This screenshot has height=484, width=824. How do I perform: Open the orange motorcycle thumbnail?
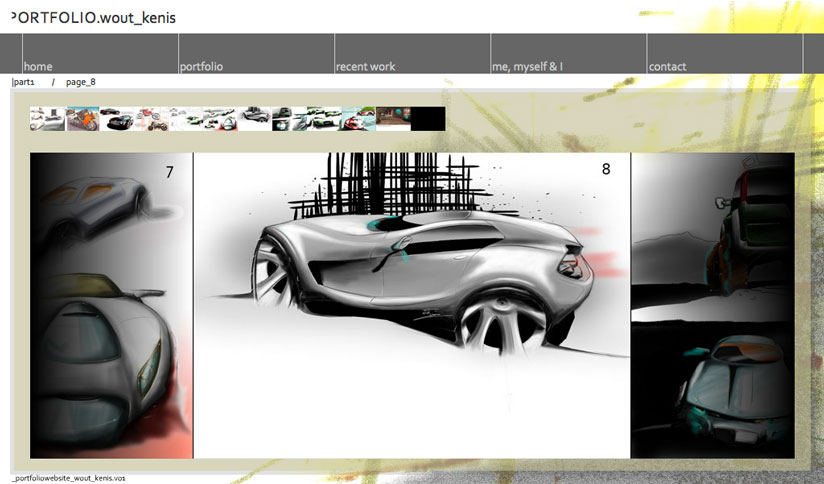[82, 119]
